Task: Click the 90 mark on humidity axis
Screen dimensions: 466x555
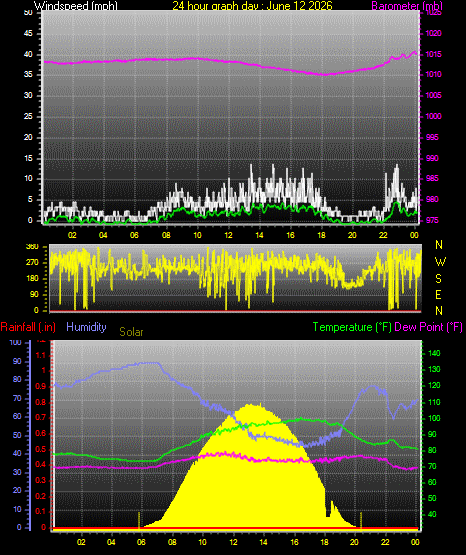Action: pos(17,361)
